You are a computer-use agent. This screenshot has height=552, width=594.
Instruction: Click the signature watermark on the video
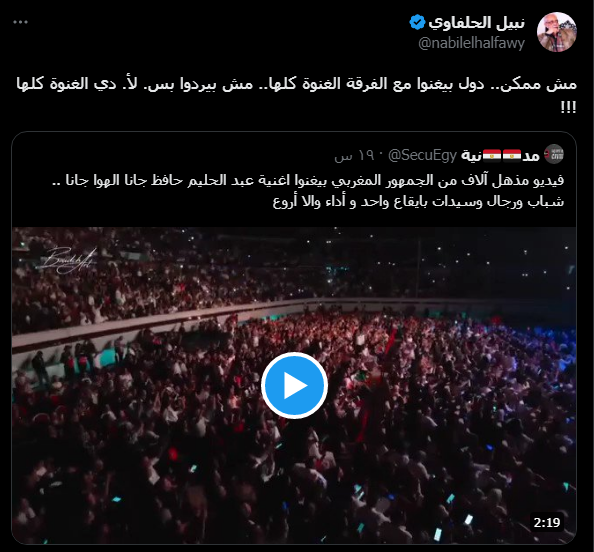click(66, 260)
